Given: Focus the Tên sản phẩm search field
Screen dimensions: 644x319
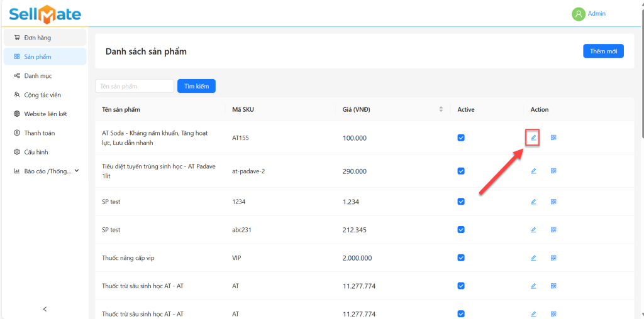Looking at the screenshot, I should 134,86.
